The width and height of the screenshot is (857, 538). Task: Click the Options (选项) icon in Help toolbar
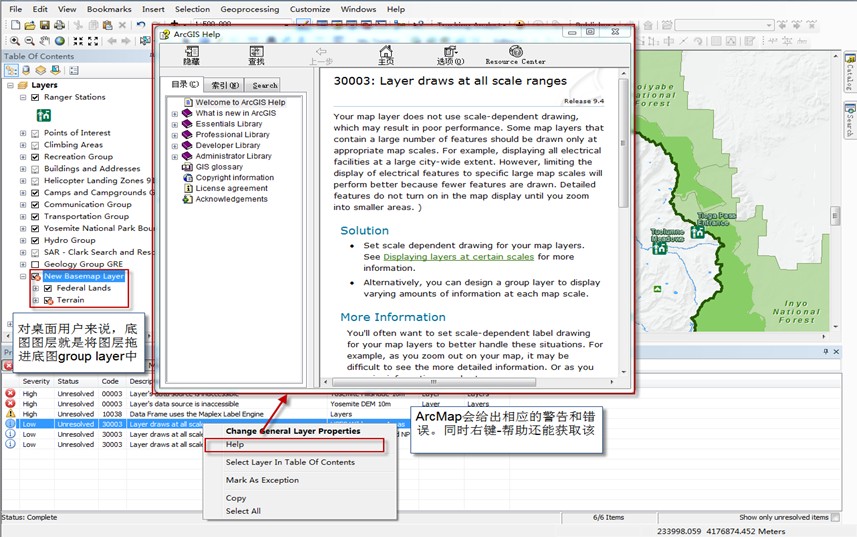(451, 53)
